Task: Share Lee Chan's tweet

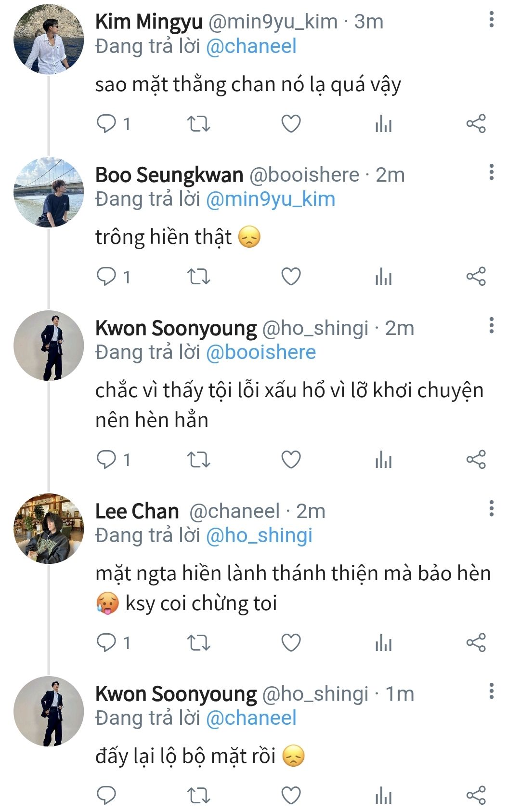Action: coord(476,642)
